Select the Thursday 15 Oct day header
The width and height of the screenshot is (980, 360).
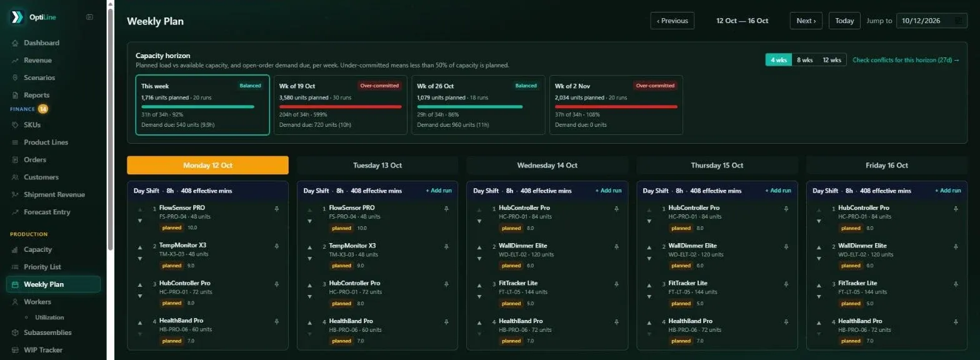717,165
